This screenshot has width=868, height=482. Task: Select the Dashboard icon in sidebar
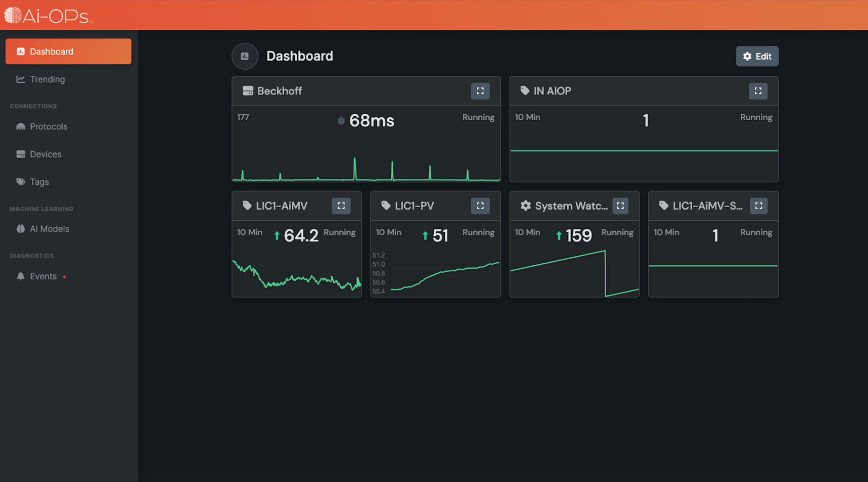pyautogui.click(x=20, y=51)
